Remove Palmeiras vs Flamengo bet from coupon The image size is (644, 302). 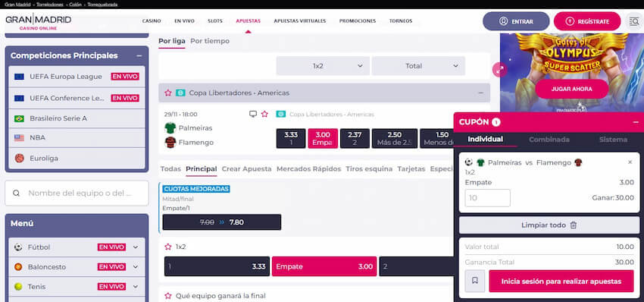pos(630,162)
